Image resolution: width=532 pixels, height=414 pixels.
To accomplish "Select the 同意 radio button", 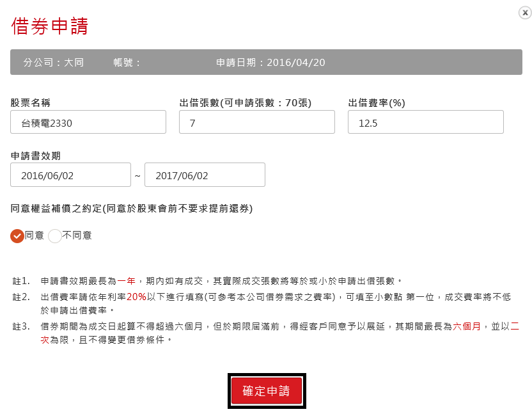I will click(17, 235).
